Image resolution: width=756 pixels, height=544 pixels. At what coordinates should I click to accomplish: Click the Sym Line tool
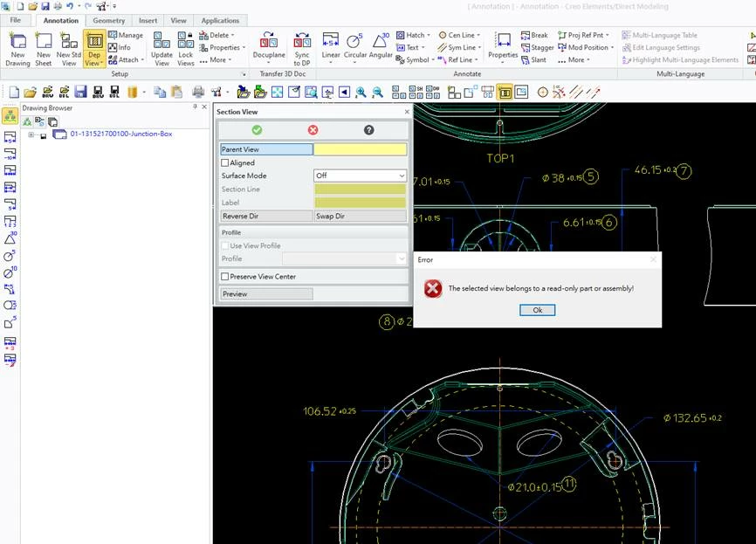point(459,47)
